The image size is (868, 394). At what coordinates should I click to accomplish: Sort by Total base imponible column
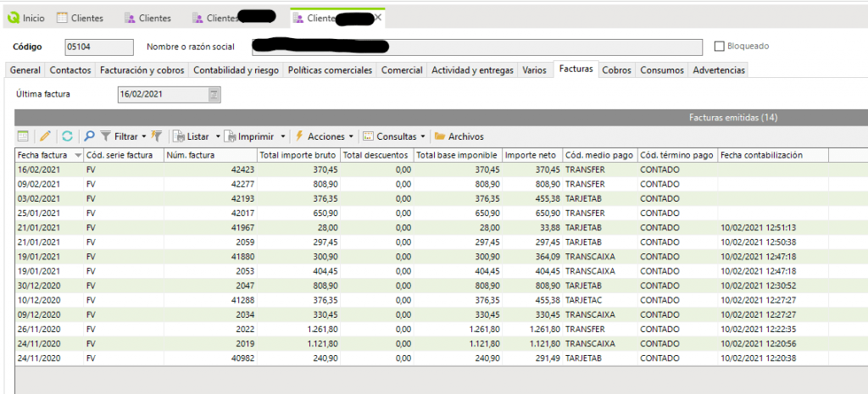point(459,156)
